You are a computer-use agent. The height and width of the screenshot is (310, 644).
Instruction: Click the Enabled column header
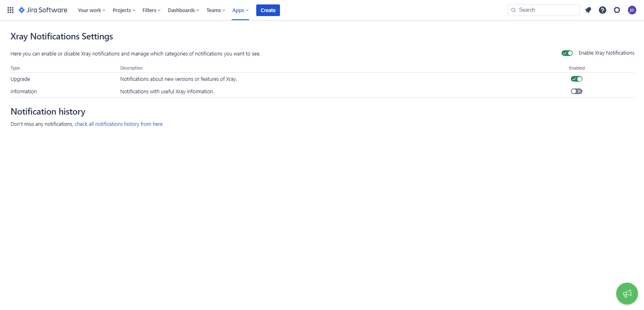(x=577, y=68)
